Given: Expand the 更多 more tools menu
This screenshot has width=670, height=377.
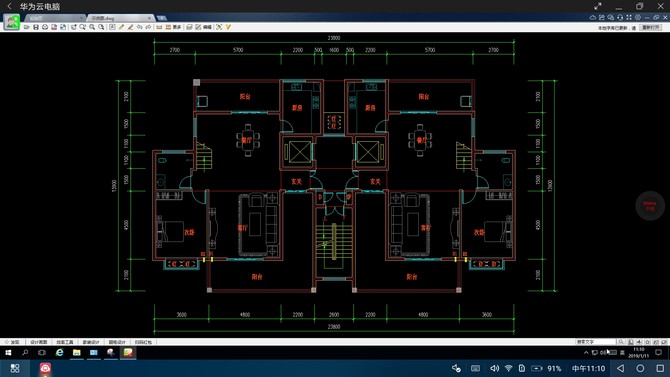Looking at the screenshot, I should coord(177,27).
